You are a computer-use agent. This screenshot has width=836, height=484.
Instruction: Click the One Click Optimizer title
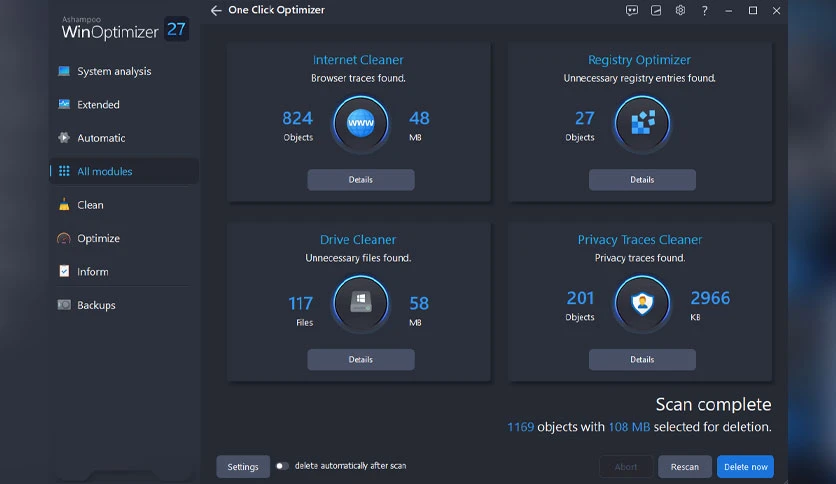click(x=276, y=10)
